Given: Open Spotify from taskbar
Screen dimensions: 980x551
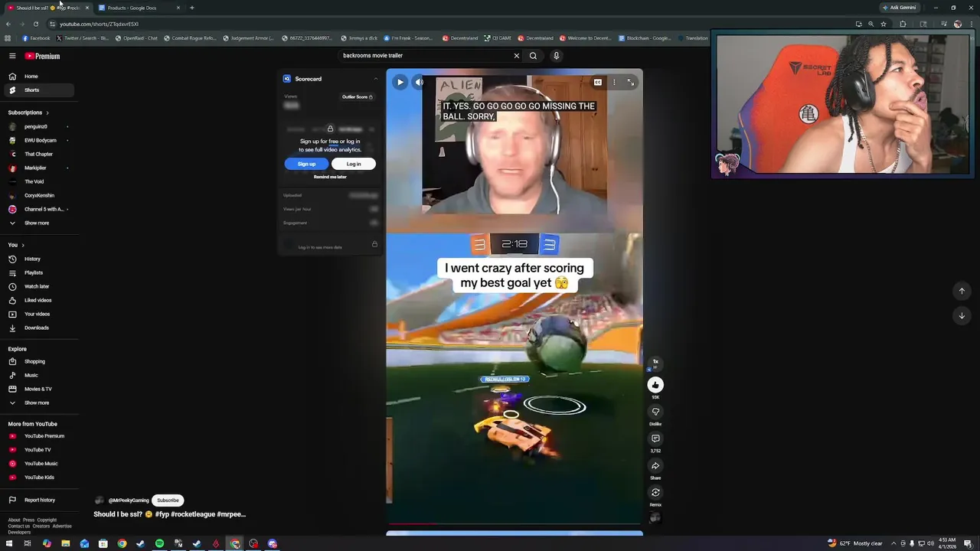Looking at the screenshot, I should click(x=159, y=543).
